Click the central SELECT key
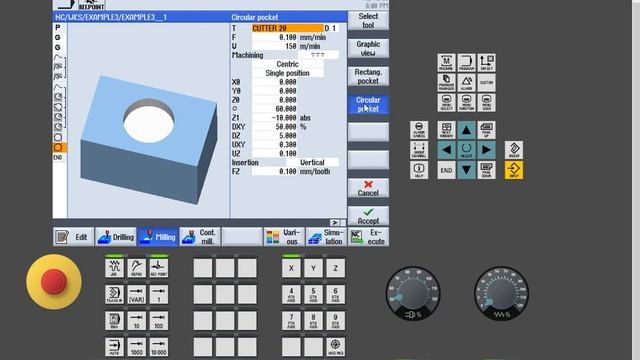 pyautogui.click(x=466, y=150)
